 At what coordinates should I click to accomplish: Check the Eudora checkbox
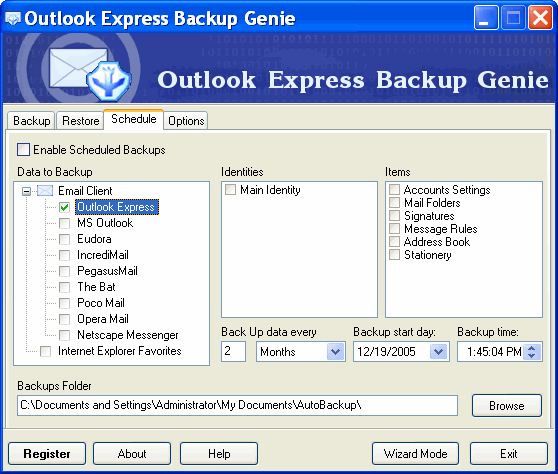tap(64, 239)
